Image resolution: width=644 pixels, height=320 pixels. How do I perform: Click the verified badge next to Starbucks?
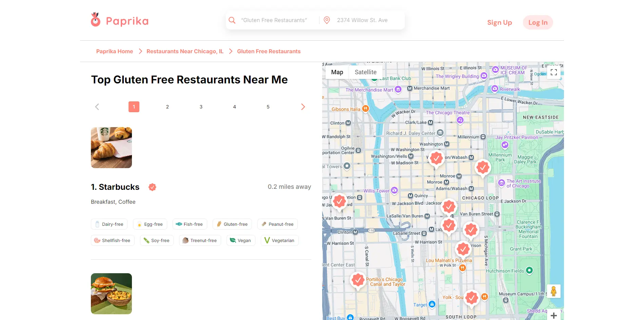click(x=152, y=187)
